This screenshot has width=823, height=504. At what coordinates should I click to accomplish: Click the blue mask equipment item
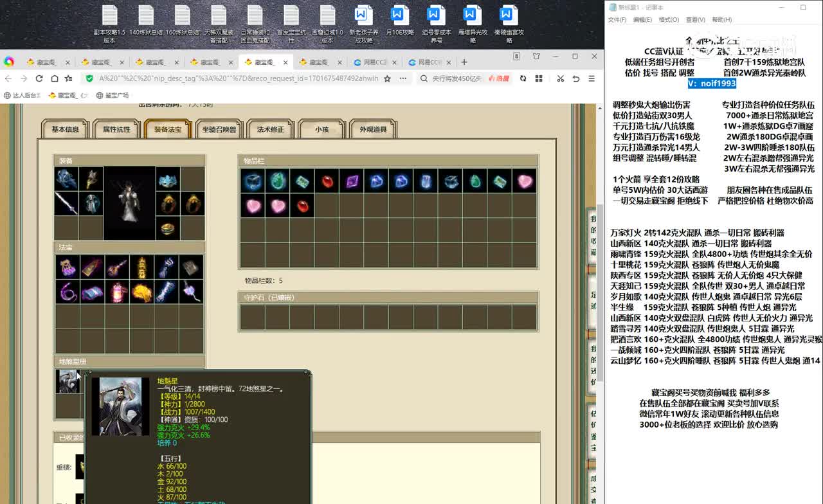coord(168,179)
